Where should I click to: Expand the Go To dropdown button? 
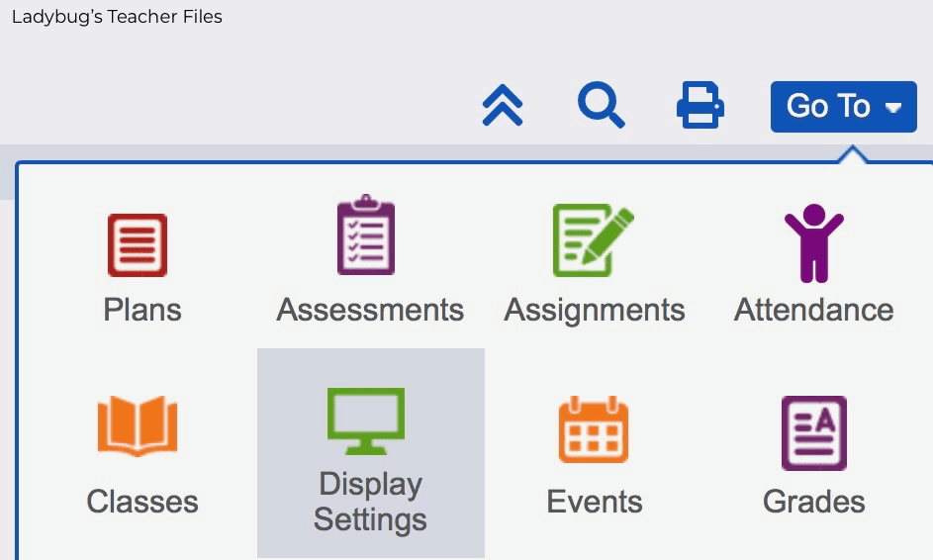coord(844,107)
